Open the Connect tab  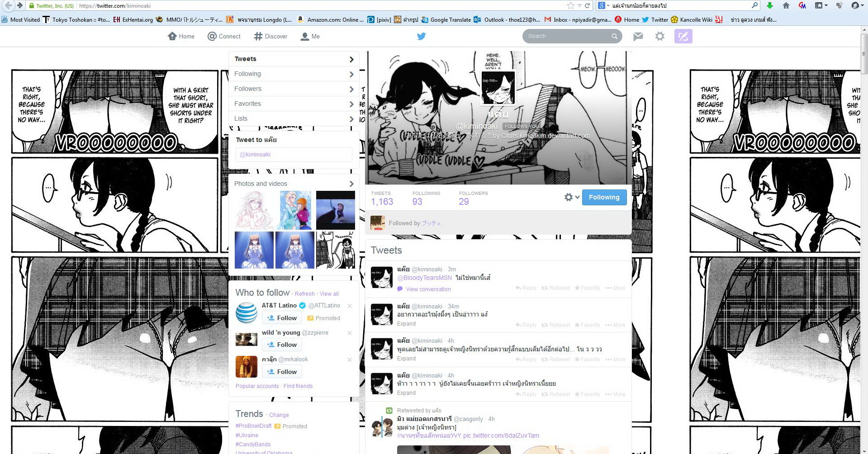[224, 36]
